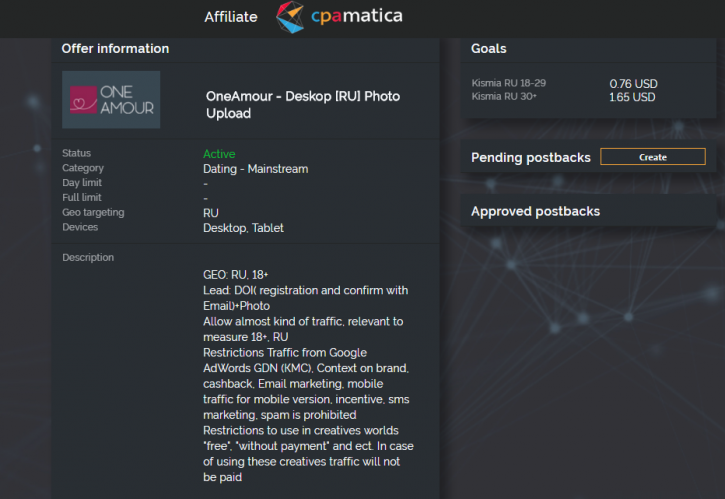The height and width of the screenshot is (499, 725).
Task: Click the Description label
Action: 88,258
